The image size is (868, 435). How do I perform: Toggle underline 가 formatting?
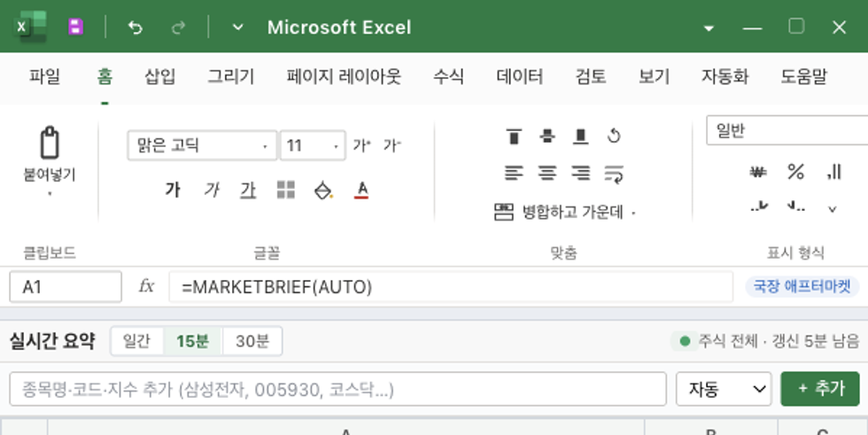click(x=248, y=190)
